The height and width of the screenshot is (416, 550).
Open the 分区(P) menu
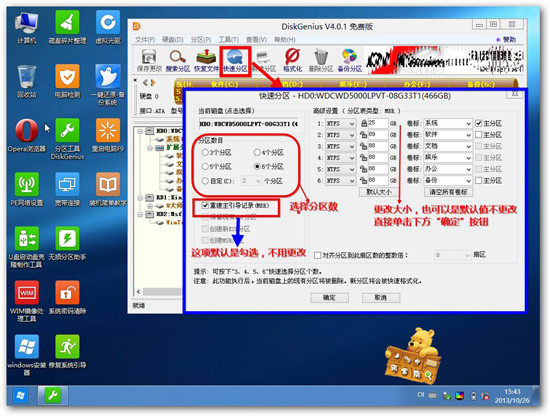click(201, 40)
